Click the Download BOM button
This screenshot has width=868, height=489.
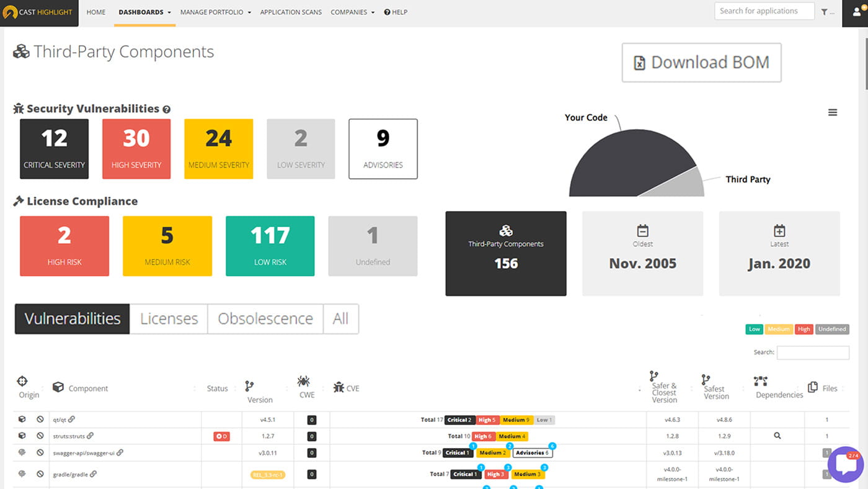point(701,62)
